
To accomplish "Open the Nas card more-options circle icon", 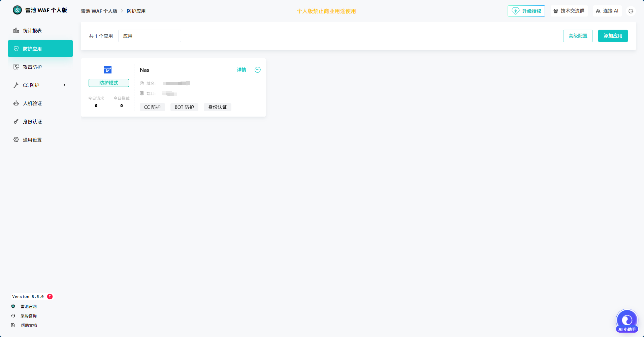I will click(258, 70).
